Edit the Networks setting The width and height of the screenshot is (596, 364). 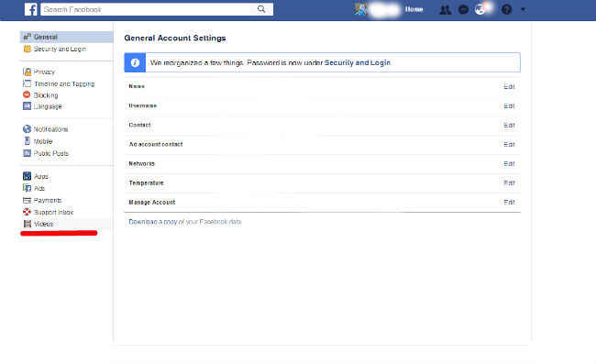click(509, 164)
